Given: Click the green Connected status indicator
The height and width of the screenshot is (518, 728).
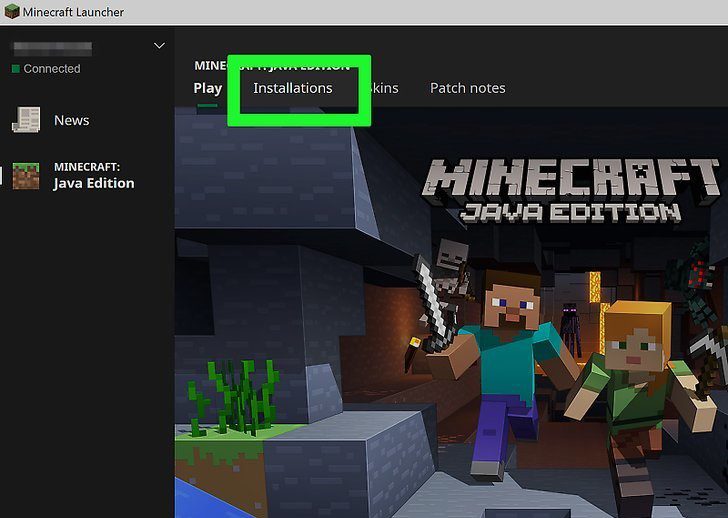Looking at the screenshot, I should pyautogui.click(x=15, y=69).
